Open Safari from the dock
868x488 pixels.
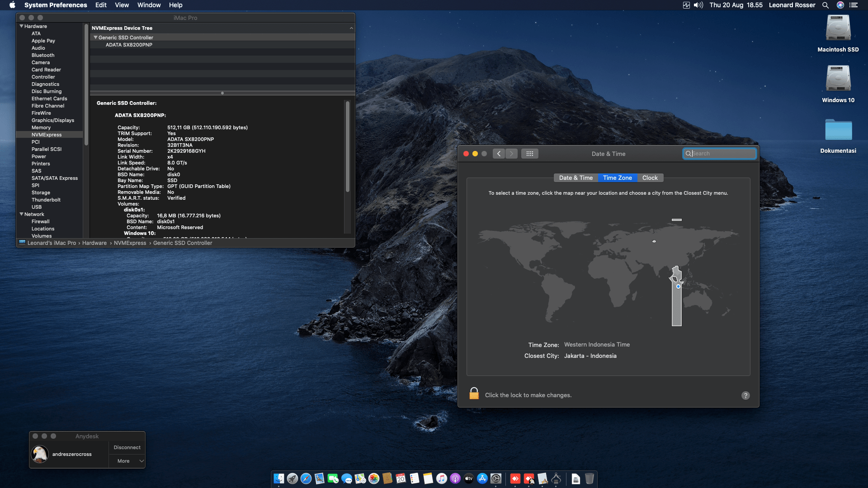point(306,479)
